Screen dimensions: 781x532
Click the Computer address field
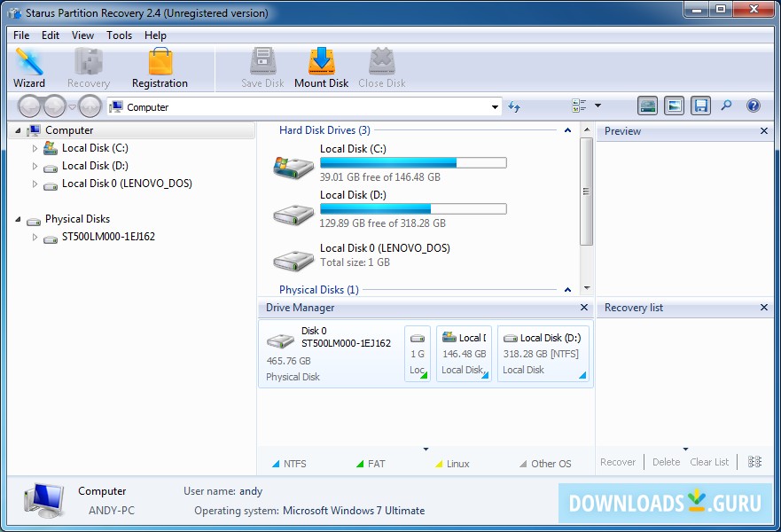click(x=304, y=107)
